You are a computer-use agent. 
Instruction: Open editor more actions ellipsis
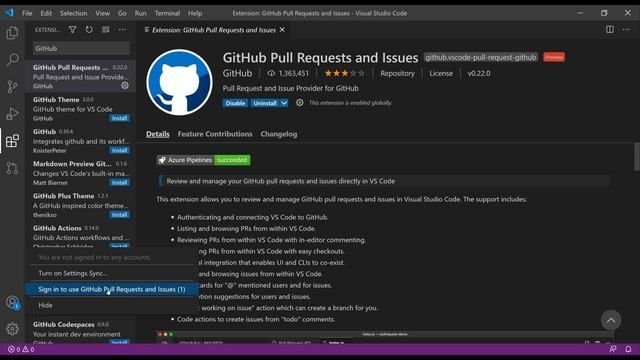(626, 29)
